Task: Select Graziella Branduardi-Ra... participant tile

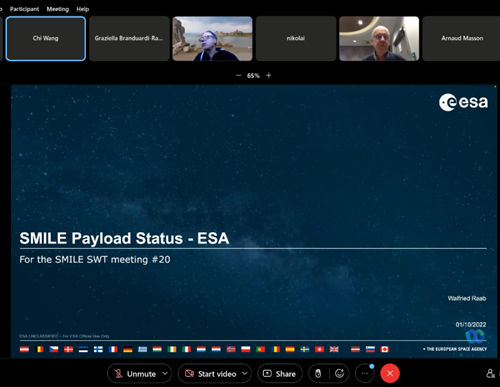Action: [x=129, y=39]
